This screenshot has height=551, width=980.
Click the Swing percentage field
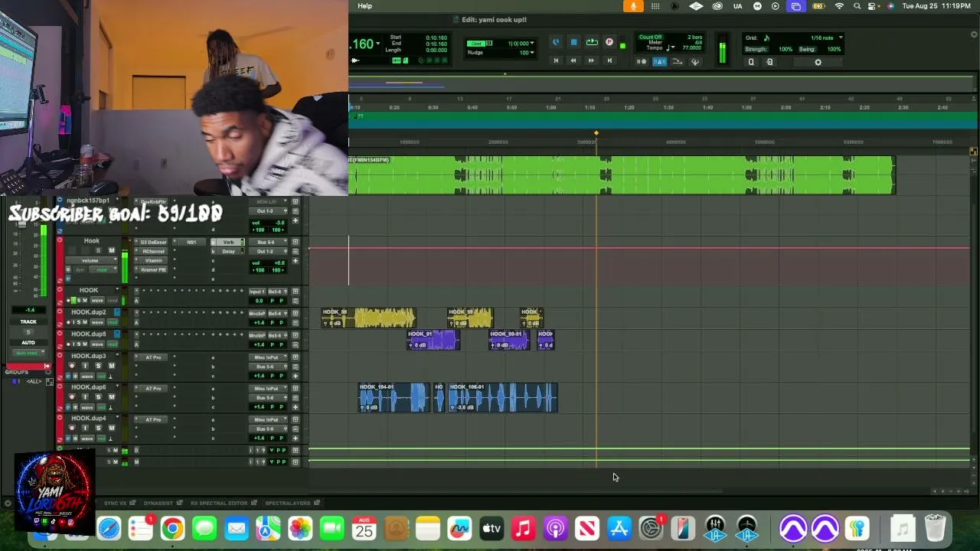[834, 49]
